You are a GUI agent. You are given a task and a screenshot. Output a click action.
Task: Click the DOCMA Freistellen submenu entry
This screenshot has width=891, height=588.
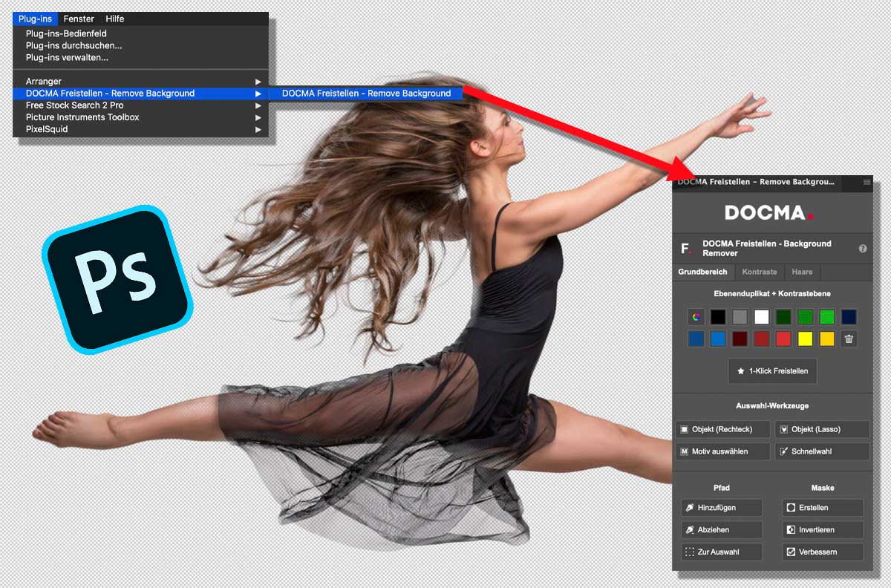tap(366, 94)
